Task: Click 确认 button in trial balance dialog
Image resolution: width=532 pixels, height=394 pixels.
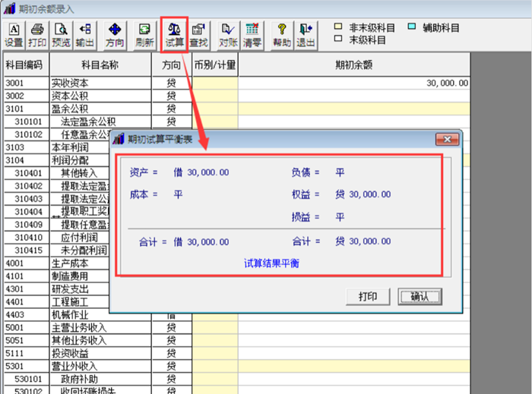Action: point(420,297)
